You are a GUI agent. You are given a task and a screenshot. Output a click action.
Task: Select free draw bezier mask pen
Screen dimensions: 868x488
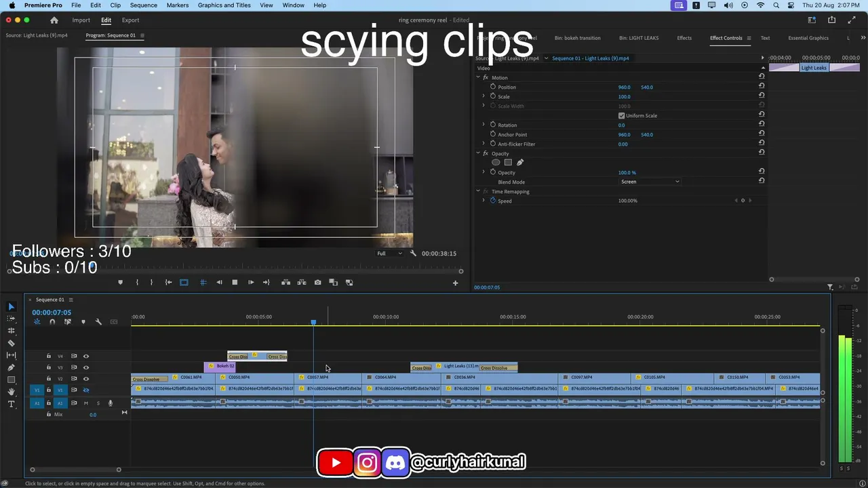click(x=520, y=163)
